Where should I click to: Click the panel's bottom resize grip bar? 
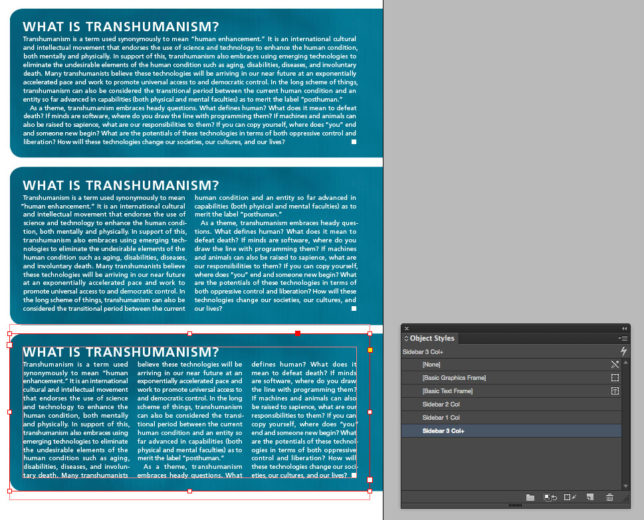click(515, 506)
